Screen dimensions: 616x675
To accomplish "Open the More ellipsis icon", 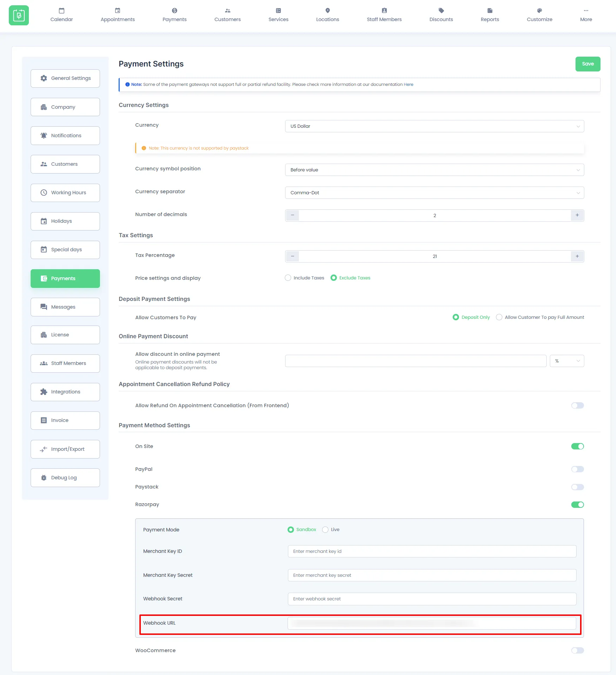I will [586, 11].
